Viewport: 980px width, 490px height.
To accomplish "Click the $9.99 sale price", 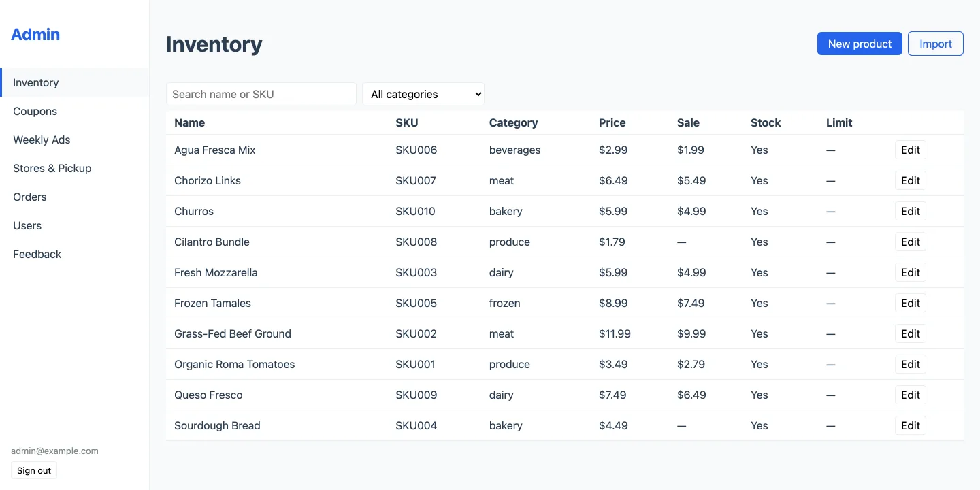I will point(691,333).
